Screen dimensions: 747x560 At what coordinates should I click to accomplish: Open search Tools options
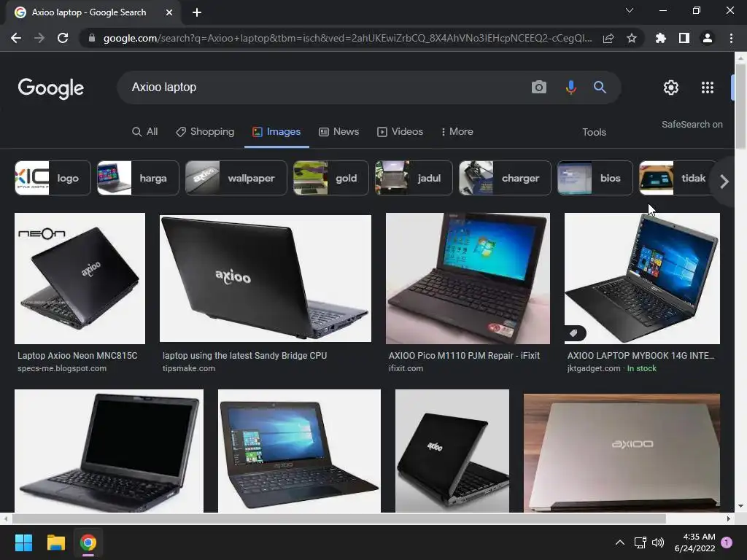594,133
